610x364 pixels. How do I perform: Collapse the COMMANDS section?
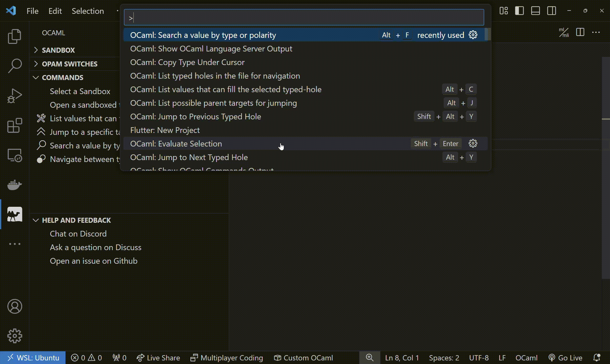pyautogui.click(x=36, y=77)
